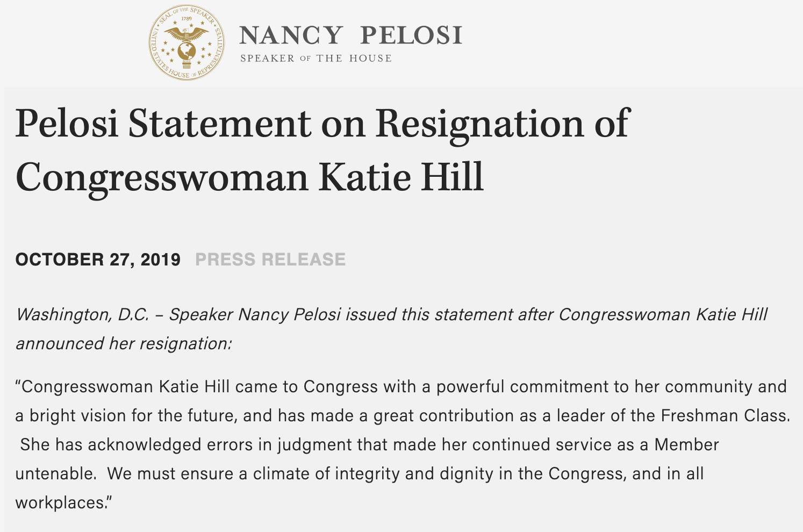Click the italic Washington, D.C. dateline
Screen dimensions: 803x532
point(82,314)
